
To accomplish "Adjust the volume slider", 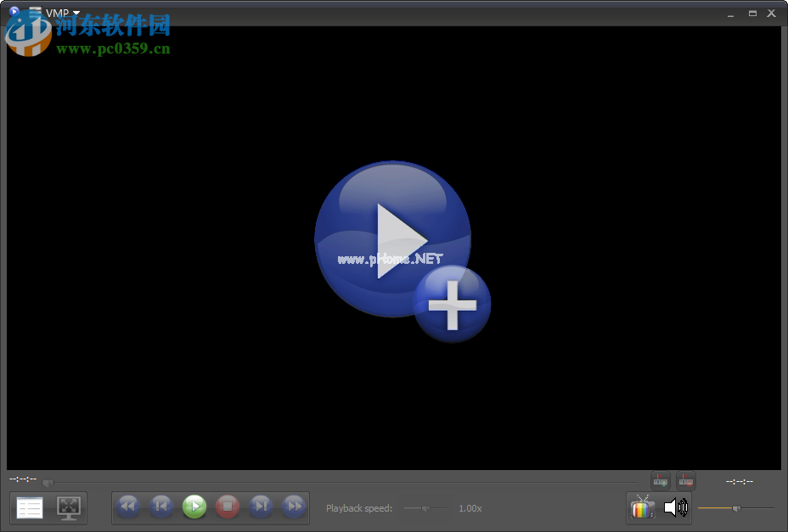I will pos(735,507).
